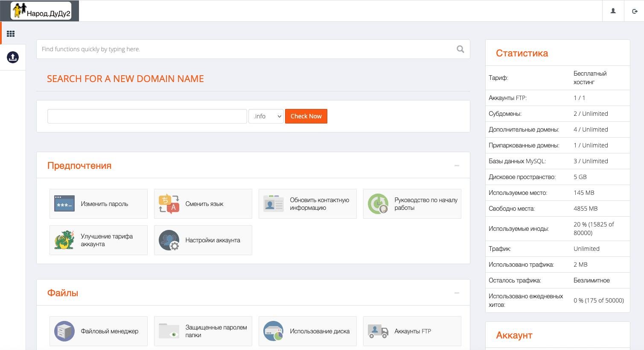Click the grid dashboard icon in sidebar
Image resolution: width=644 pixels, height=350 pixels.
(x=11, y=34)
